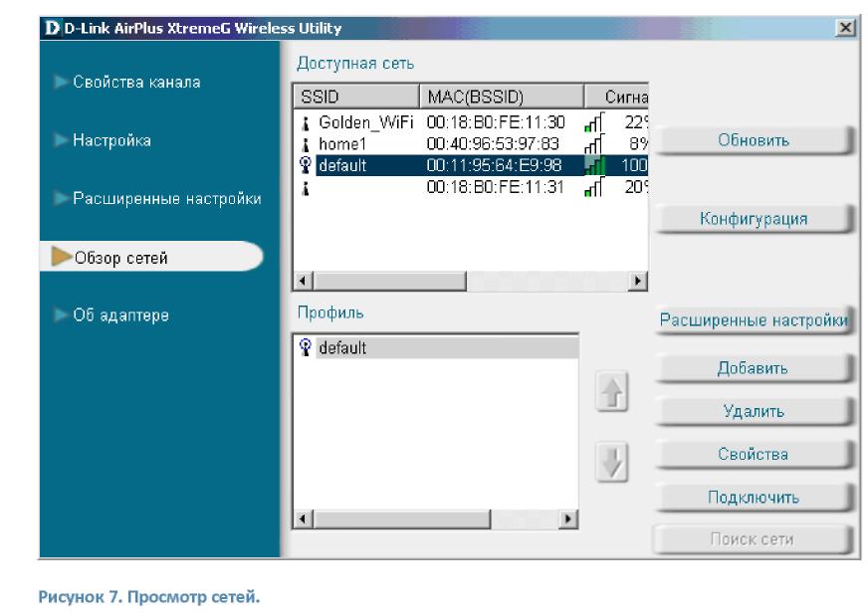Screen dimensions: 868x616
Task: Click the network list horizontal scrollbar thumb
Action: pos(390,281)
